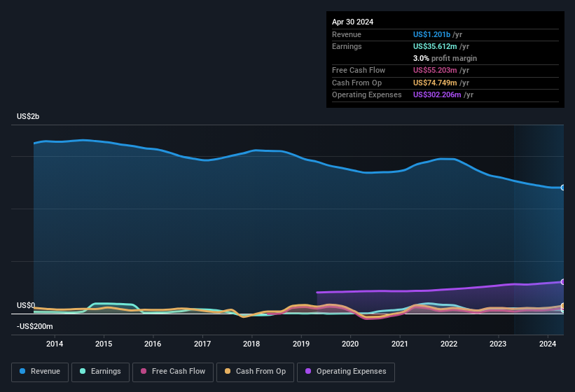The width and height of the screenshot is (575, 392).
Task: Select the 2019 x-axis label
Action: (x=301, y=344)
